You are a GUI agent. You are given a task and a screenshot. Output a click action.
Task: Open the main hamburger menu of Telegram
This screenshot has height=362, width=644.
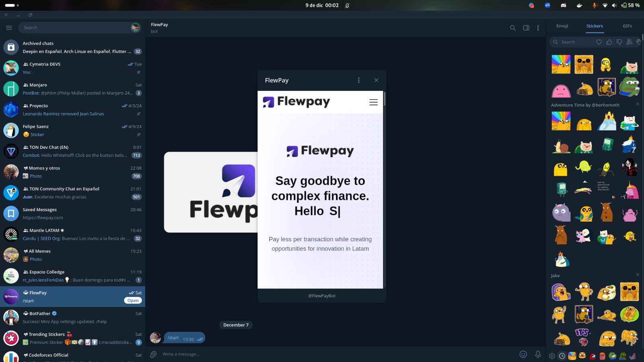click(9, 28)
